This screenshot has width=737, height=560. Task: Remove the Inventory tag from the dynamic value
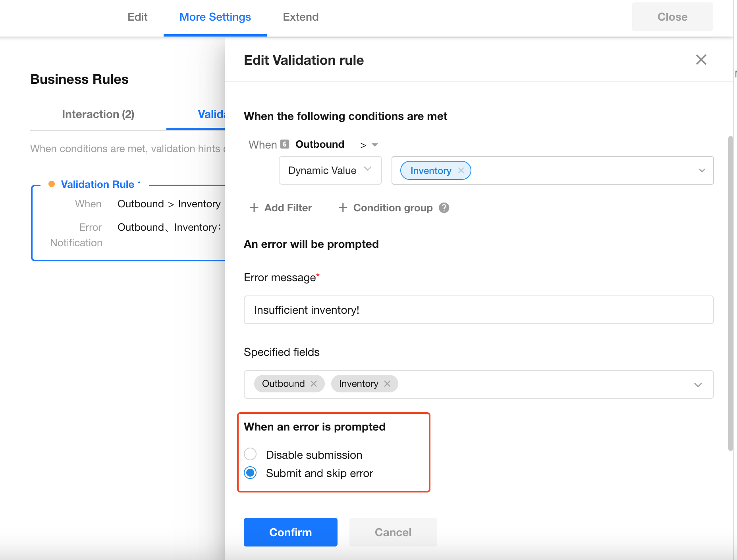click(x=461, y=170)
